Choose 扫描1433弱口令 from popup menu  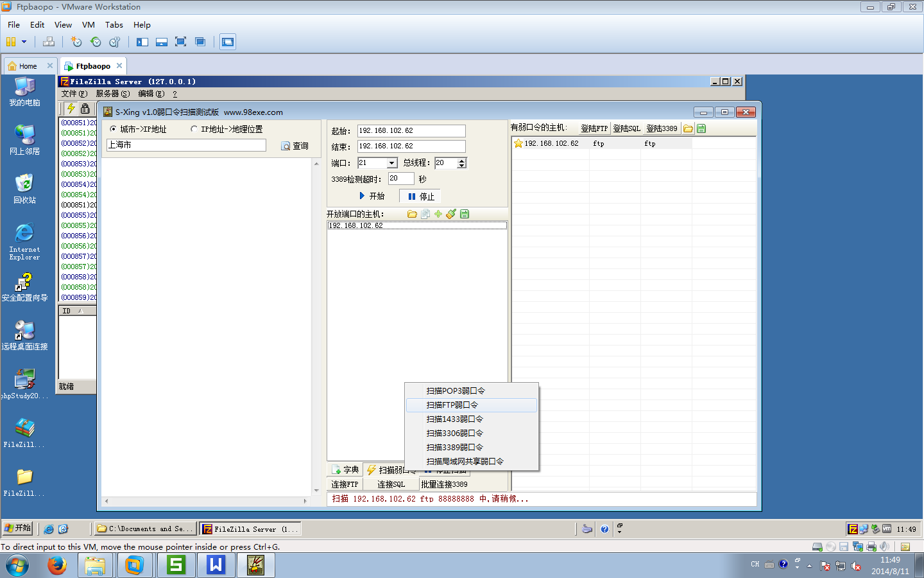click(x=472, y=419)
